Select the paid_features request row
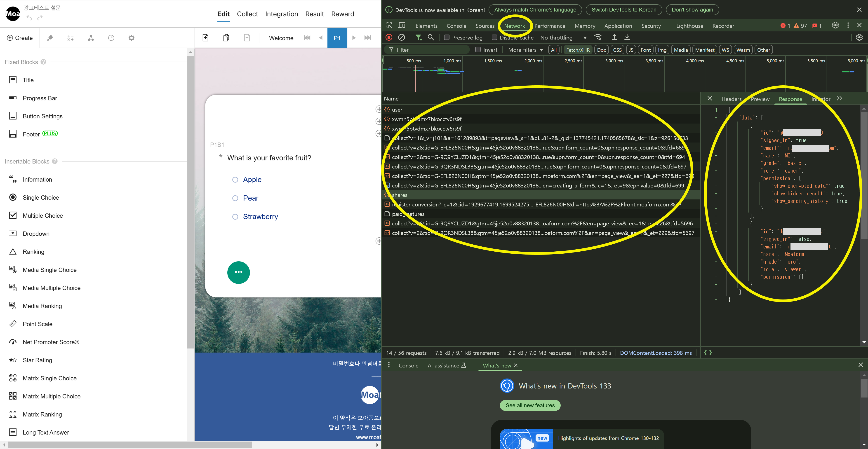868x449 pixels. tap(541, 214)
